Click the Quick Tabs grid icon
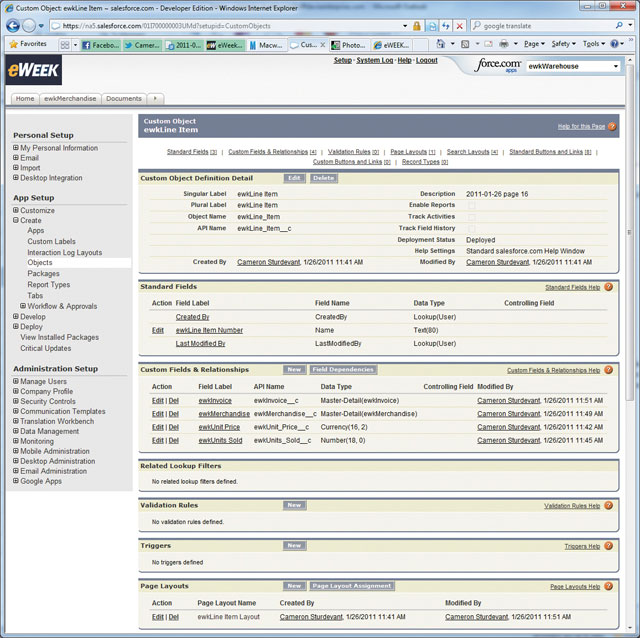 click(64, 44)
